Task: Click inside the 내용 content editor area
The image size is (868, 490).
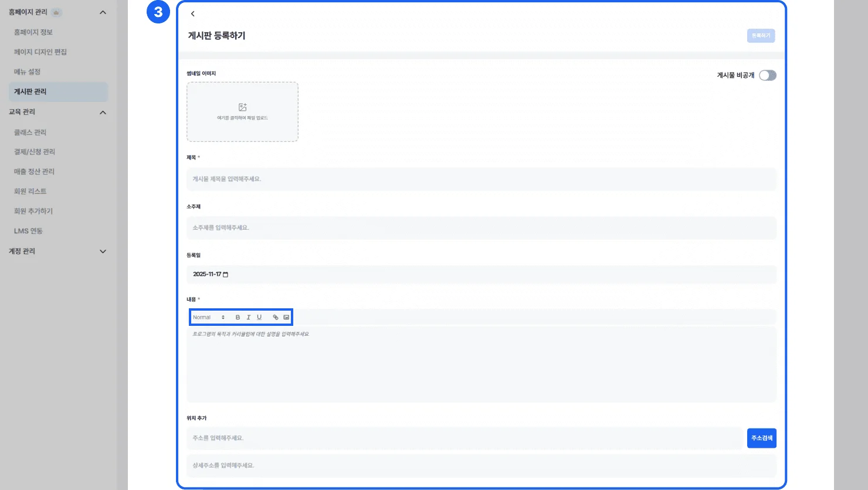Action: (481, 364)
